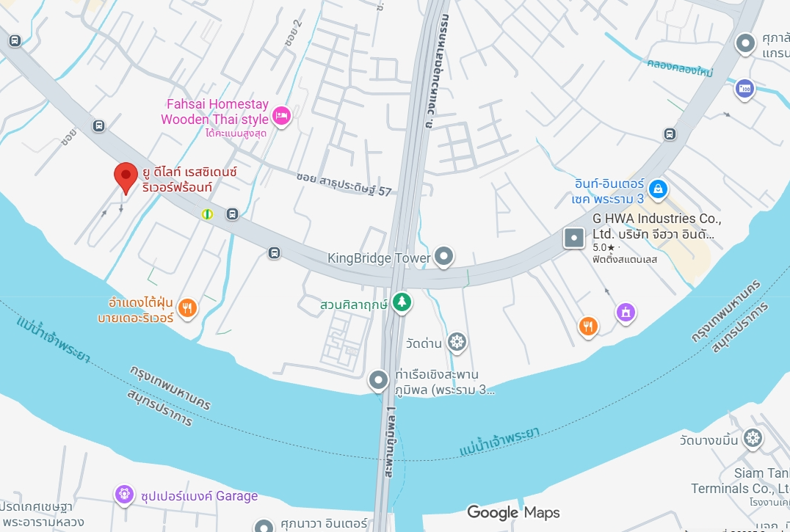Image resolution: width=790 pixels, height=532 pixels.
Task: Select the ท่าเรือเชิงสะพานภูมิพล pier marker
Action: pyautogui.click(x=378, y=381)
